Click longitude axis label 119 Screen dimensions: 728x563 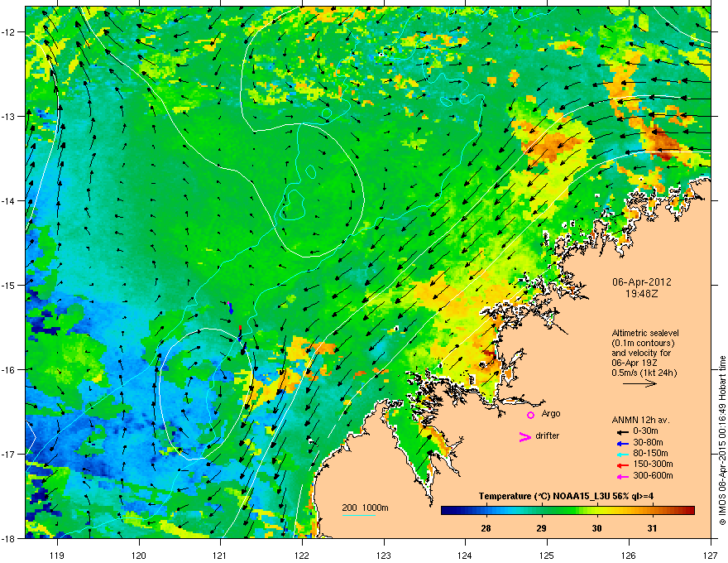(57, 555)
